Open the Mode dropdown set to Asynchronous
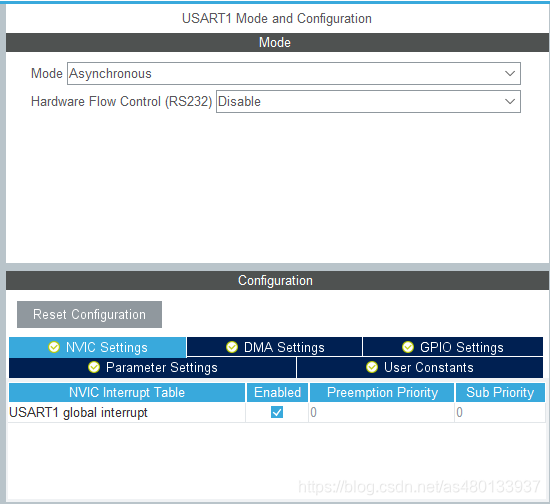The height and width of the screenshot is (504, 550). pos(294,73)
